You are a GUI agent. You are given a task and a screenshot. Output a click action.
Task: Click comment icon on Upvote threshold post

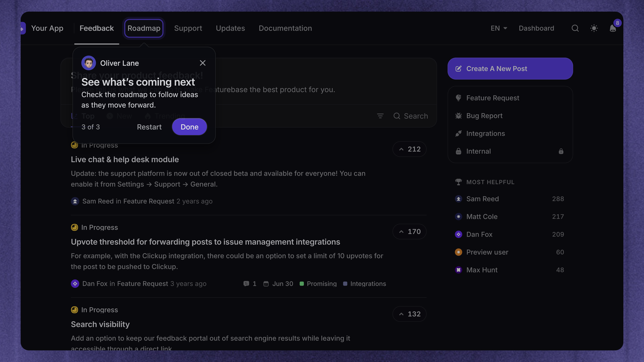(246, 284)
